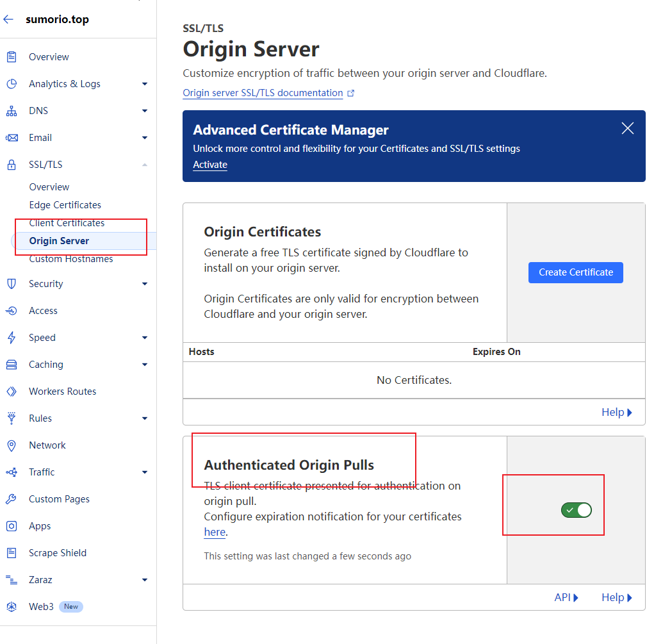This screenshot has width=663, height=644.
Task: Expand the Traffic menu arrow
Action: [x=145, y=472]
